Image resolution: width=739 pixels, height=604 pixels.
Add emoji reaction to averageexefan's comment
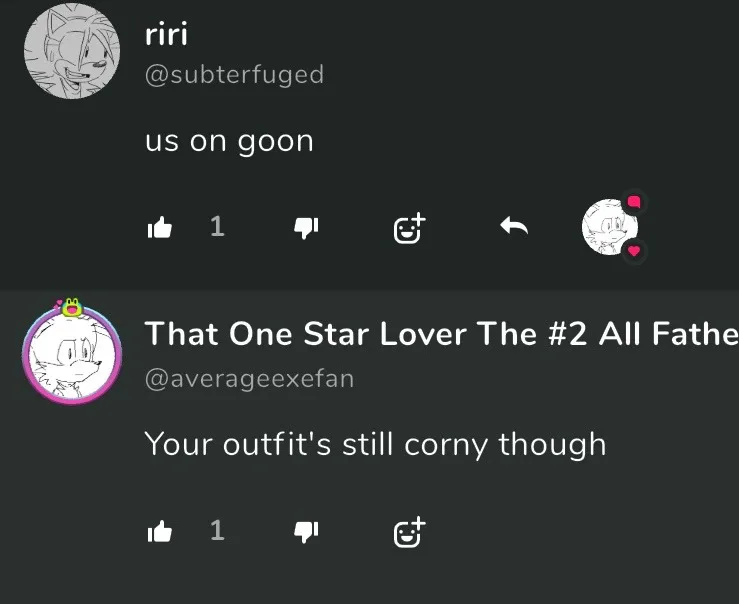click(410, 532)
